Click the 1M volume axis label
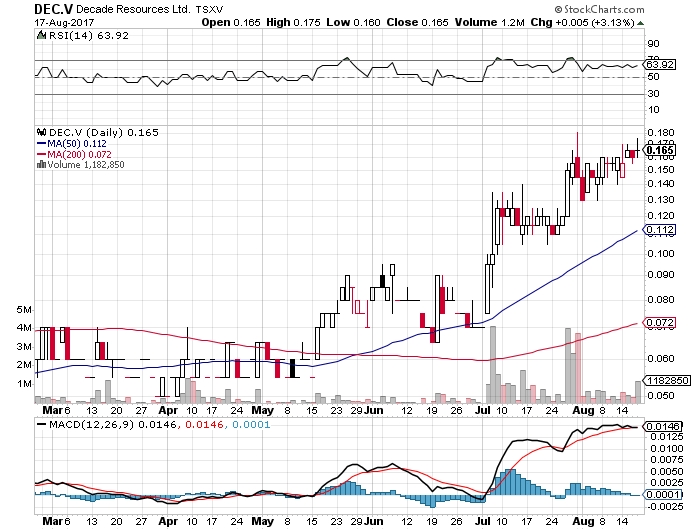The width and height of the screenshot is (700, 530). click(x=25, y=384)
